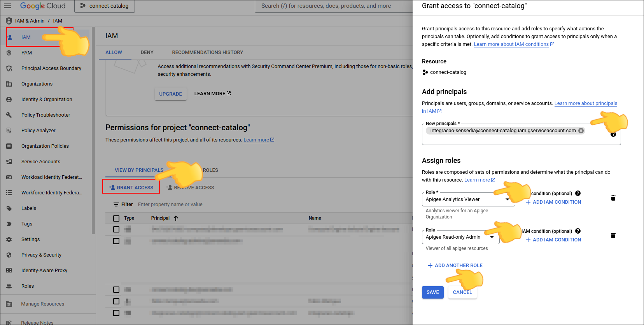Check the second principal row checkbox
644x325 pixels.
click(x=116, y=241)
